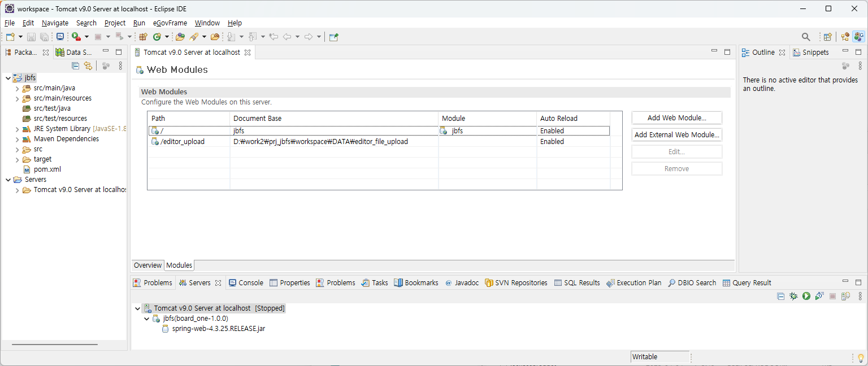The image size is (868, 366).
Task: Collapse jbfs(board_one-1.0.0) module node
Action: [146, 319]
